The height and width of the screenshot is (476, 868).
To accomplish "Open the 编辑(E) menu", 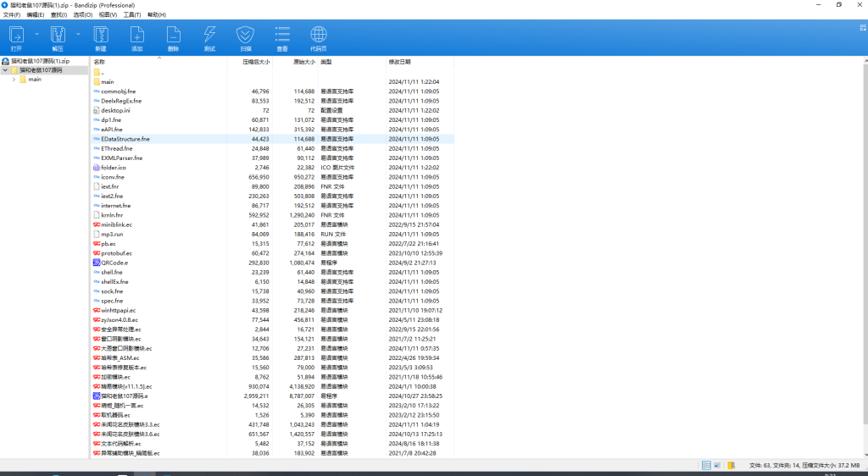I will point(36,15).
